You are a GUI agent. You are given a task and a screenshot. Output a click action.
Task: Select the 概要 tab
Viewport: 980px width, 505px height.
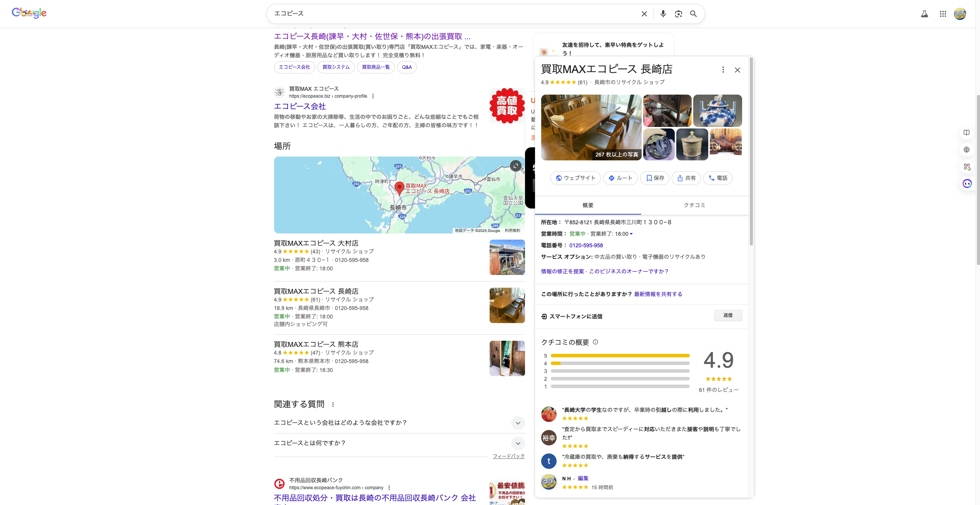[588, 205]
